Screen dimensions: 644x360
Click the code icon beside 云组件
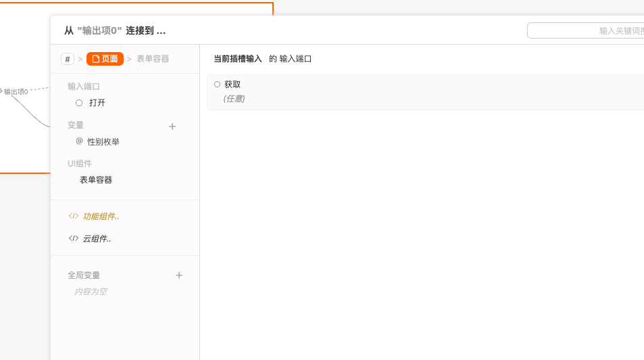point(74,238)
